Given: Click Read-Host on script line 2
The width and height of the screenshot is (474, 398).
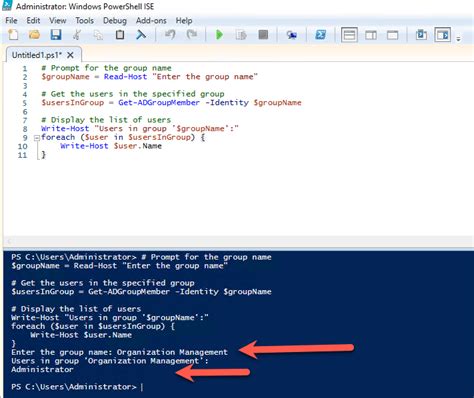Looking at the screenshot, I should [x=125, y=77].
